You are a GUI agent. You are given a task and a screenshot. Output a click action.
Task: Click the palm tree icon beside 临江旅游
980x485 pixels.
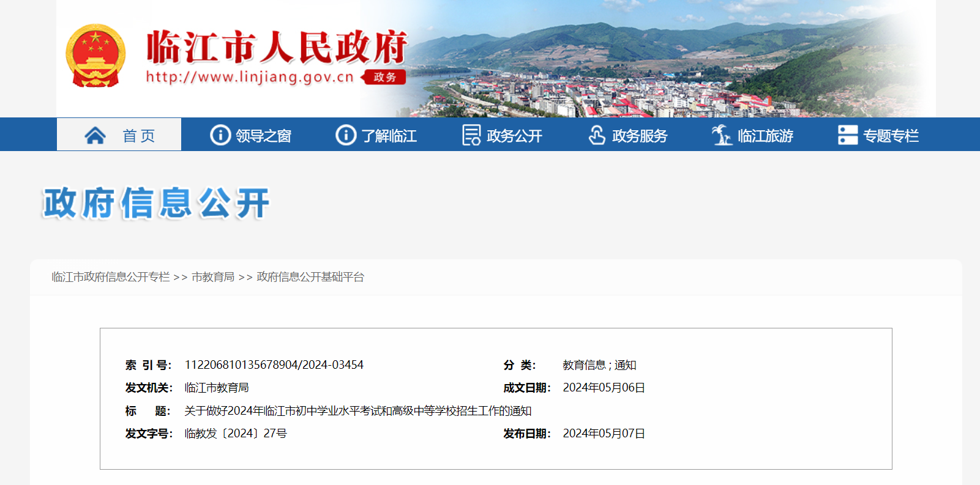click(x=722, y=135)
